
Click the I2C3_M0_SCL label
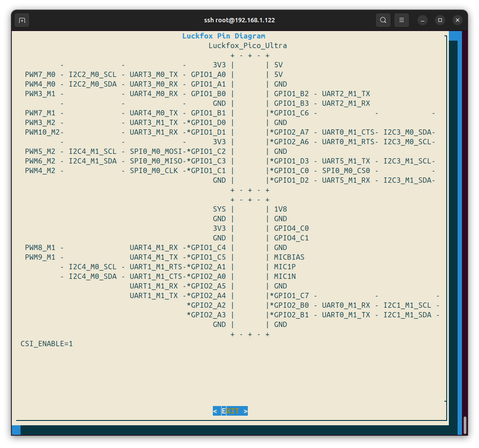pyautogui.click(x=407, y=142)
